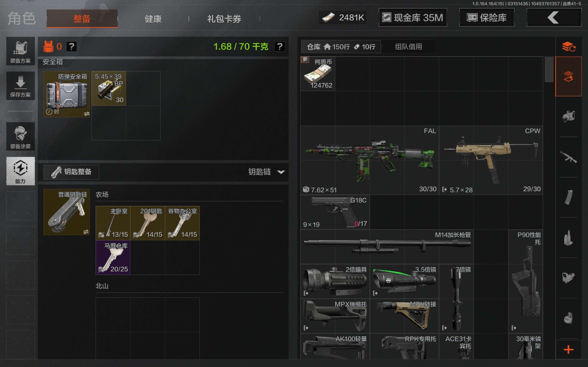Open the 保险库 vault button
588x367 pixels.
[487, 17]
